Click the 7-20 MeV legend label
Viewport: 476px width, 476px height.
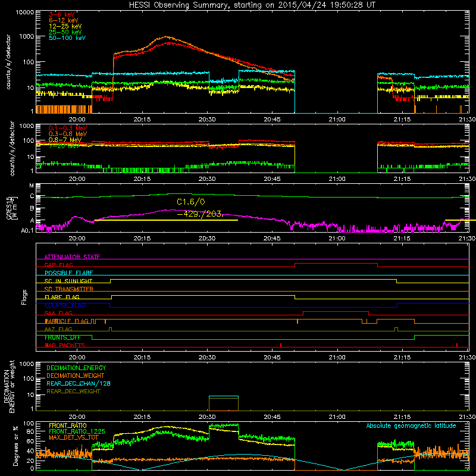coord(64,146)
